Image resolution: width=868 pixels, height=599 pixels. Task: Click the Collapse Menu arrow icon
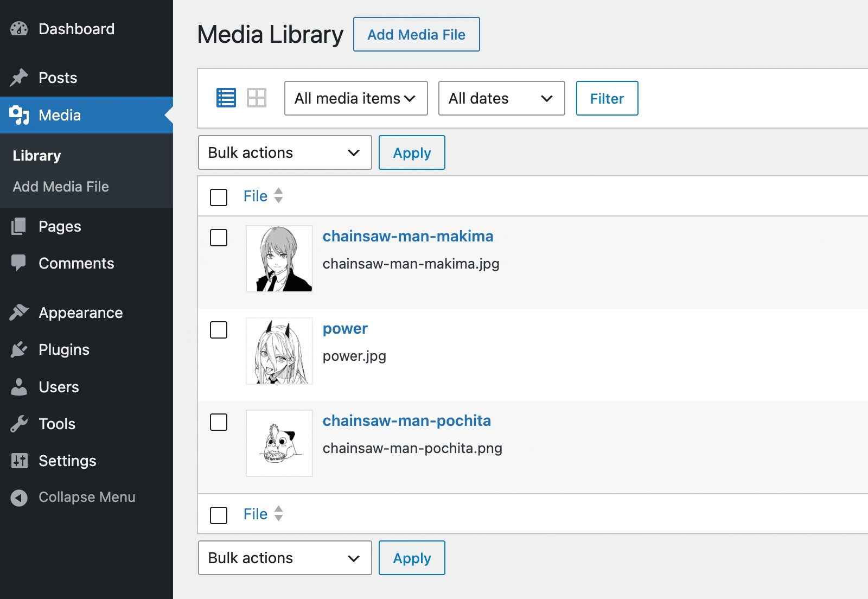tap(19, 498)
